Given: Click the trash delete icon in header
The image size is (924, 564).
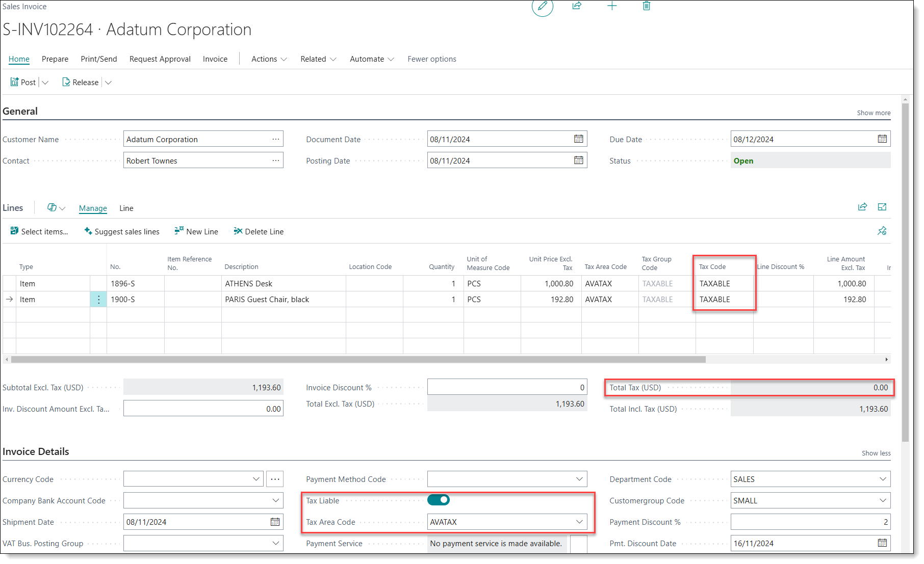Looking at the screenshot, I should pos(646,6).
